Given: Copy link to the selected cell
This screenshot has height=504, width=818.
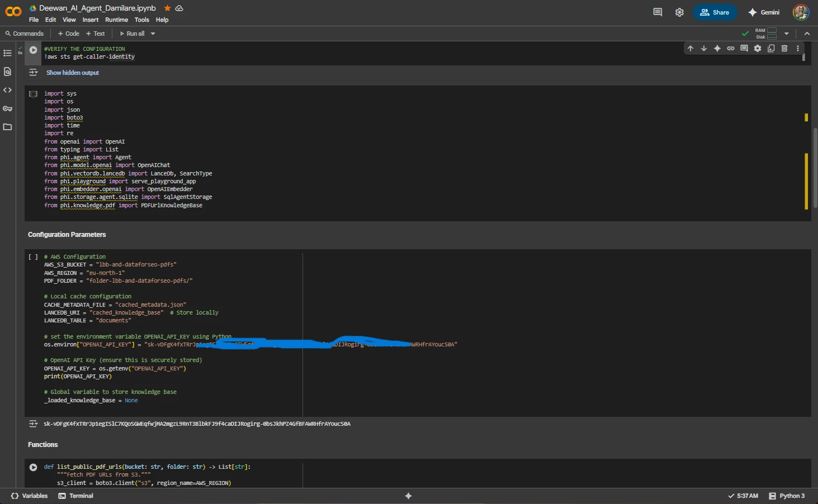Looking at the screenshot, I should click(x=731, y=49).
